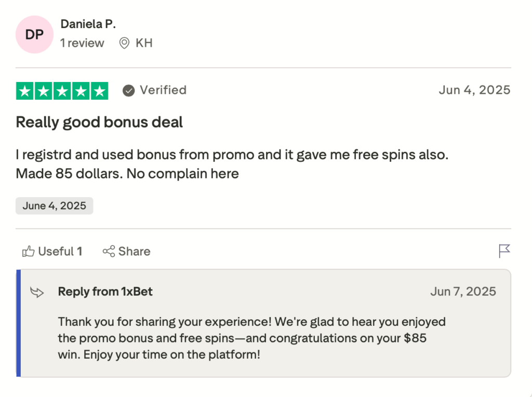
Task: Mark the review as Useful
Action: point(59,252)
